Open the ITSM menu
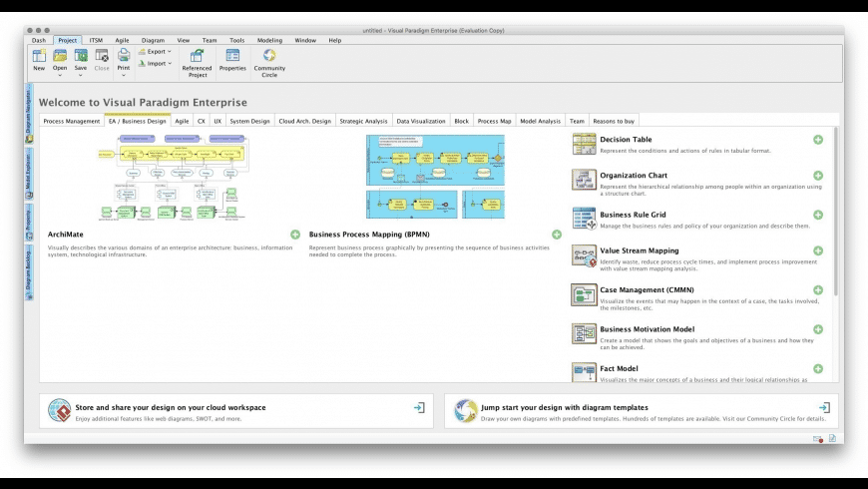Screen dimensions: 868x489 coord(96,41)
